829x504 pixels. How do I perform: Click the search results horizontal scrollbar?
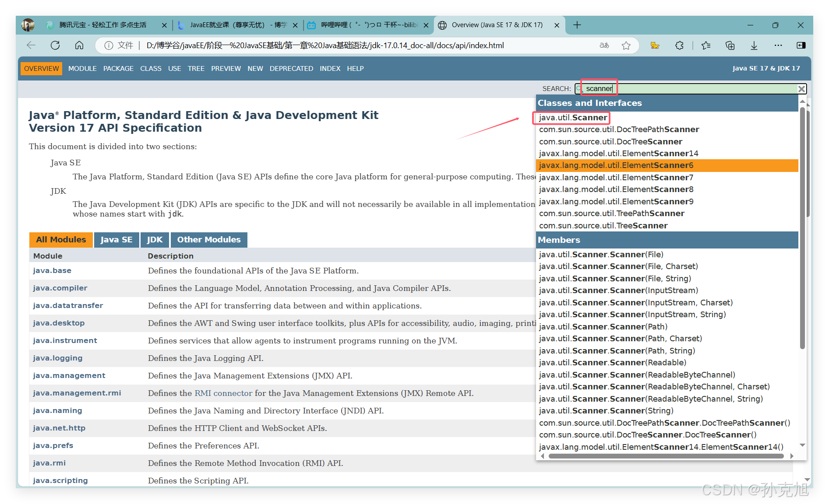(666, 456)
